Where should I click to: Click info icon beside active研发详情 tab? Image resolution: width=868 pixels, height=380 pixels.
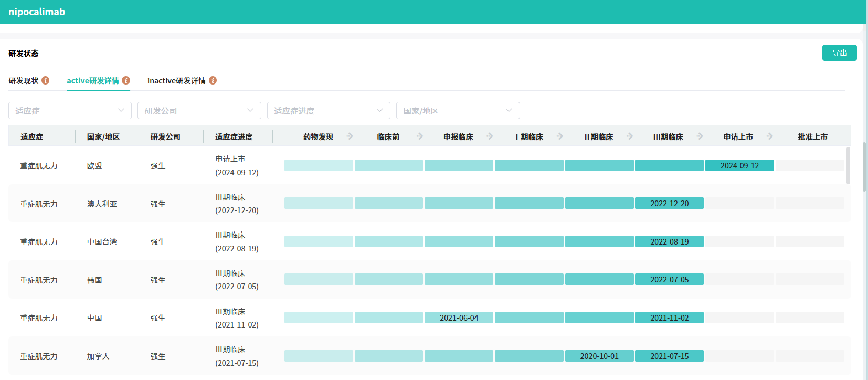[126, 80]
